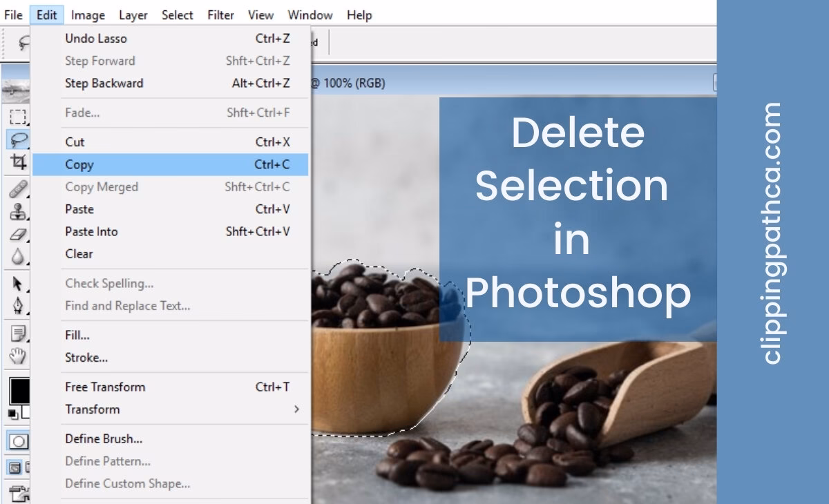The width and height of the screenshot is (829, 504).
Task: Expand the Transform submenu
Action: tap(92, 409)
